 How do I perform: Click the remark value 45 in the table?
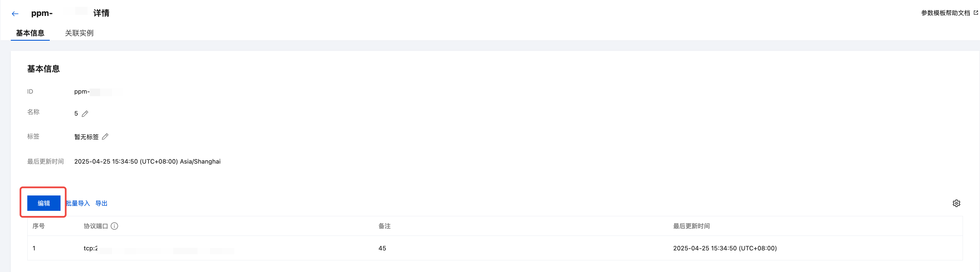[382, 248]
